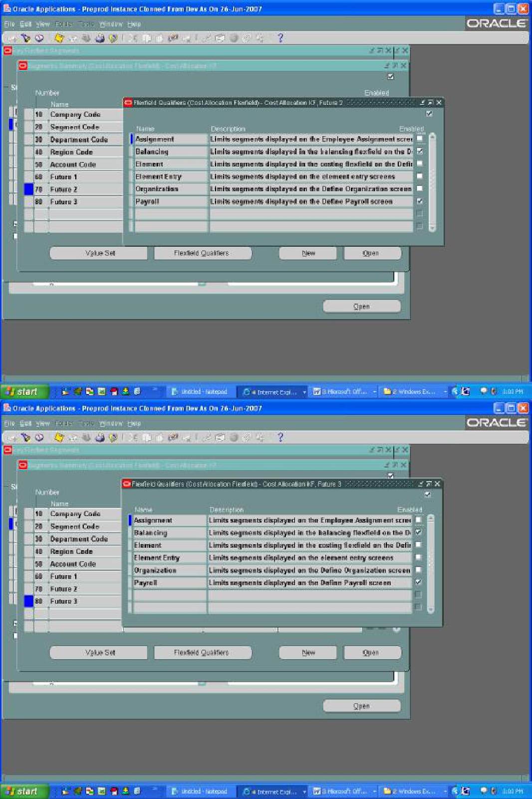Click the Copy icon in top Oracle toolbar

pos(146,38)
